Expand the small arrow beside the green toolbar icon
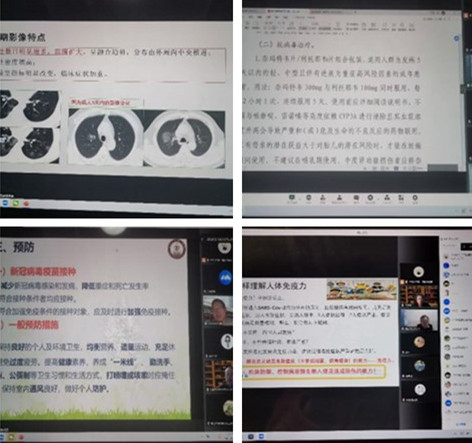This screenshot has width=472, height=443. (300, 199)
